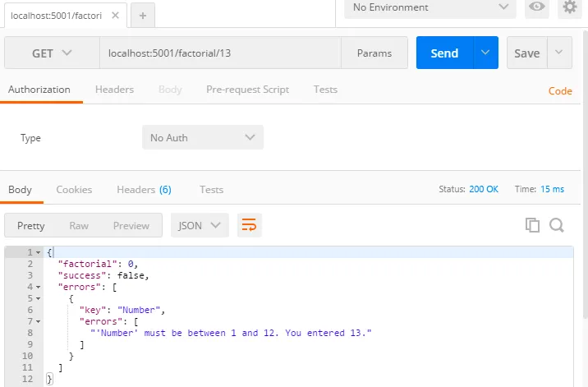Select Raw response view

pyautogui.click(x=79, y=225)
